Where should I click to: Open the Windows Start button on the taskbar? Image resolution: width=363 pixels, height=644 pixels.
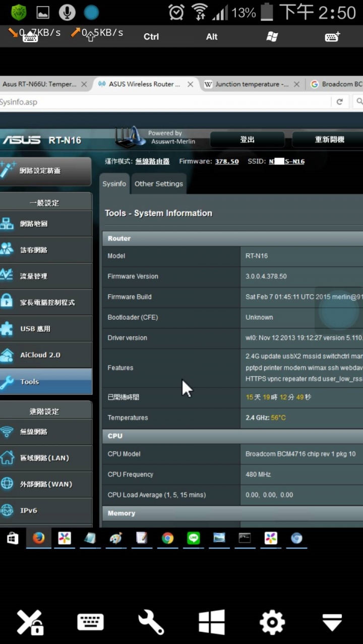pos(13,538)
